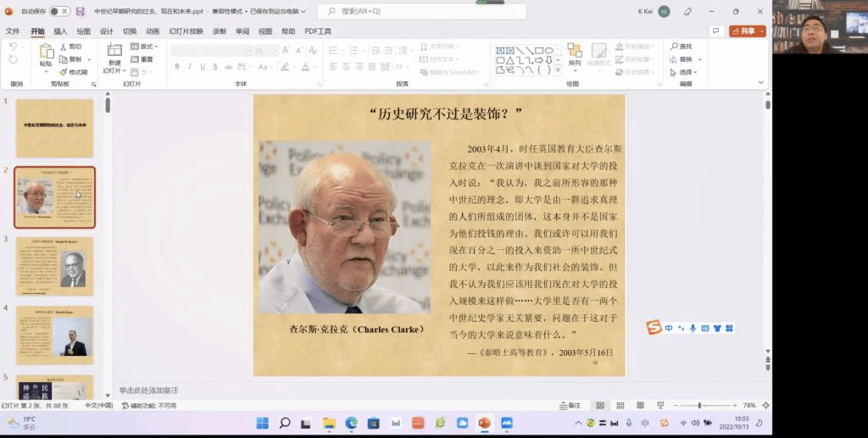Open the Slide Show (幻灯片放映) tab
This screenshot has width=868, height=438.
point(186,31)
